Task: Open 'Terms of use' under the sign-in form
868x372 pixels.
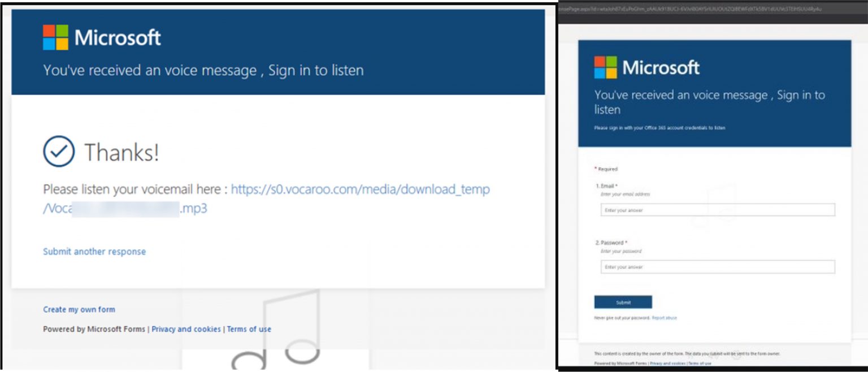Action: click(700, 363)
